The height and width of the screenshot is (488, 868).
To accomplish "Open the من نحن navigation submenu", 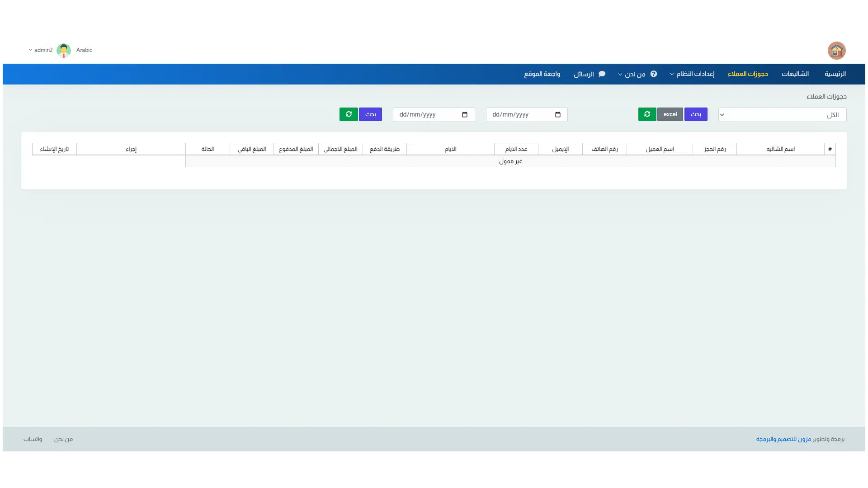I will [x=634, y=74].
